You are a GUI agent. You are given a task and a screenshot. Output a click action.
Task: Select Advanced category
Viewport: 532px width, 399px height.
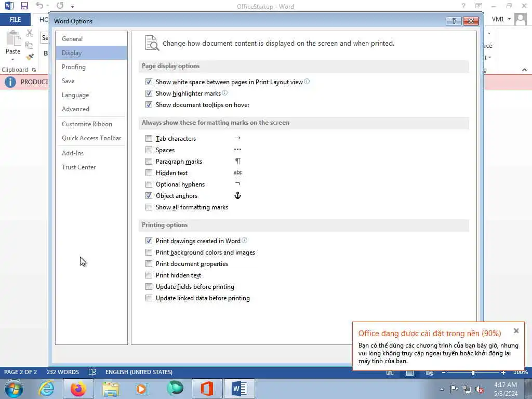point(91,109)
